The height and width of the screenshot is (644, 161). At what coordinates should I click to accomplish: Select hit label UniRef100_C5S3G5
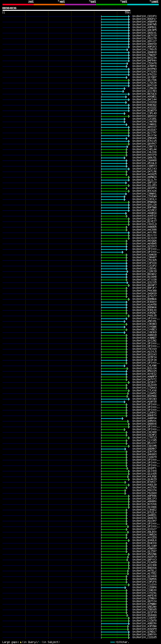[x=144, y=260]
